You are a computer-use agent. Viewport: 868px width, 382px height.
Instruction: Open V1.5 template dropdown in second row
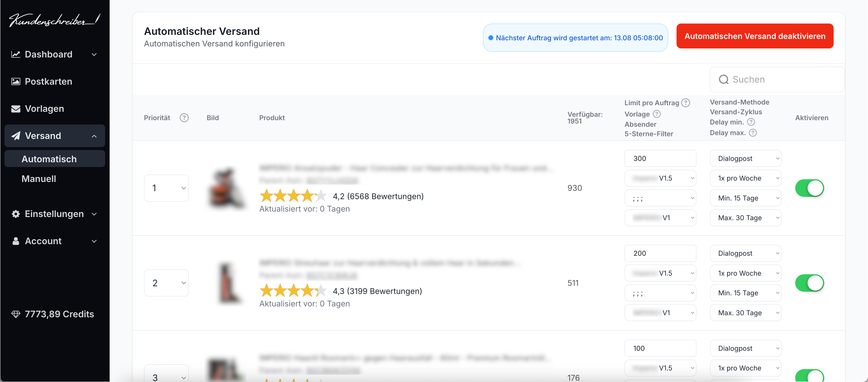[660, 273]
